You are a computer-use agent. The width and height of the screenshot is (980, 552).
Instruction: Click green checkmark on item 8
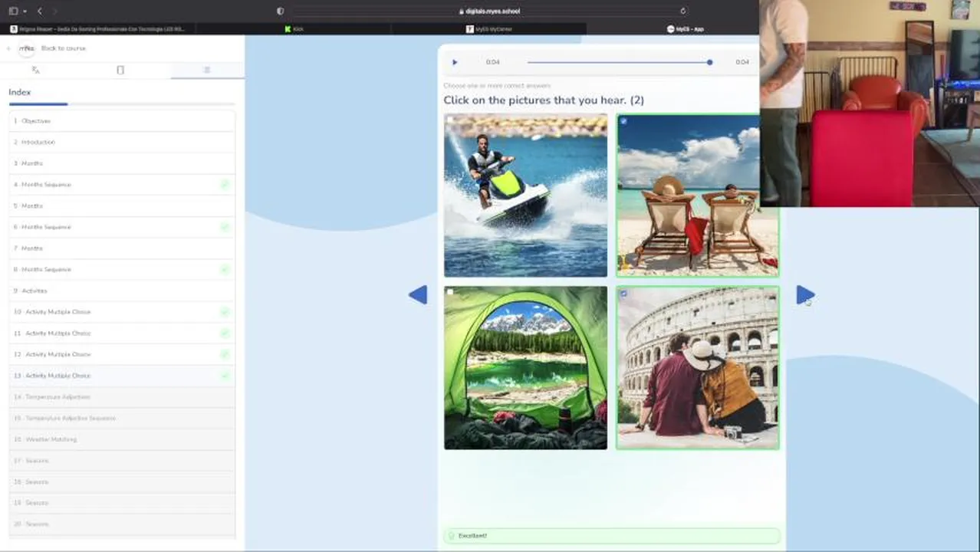(x=225, y=270)
